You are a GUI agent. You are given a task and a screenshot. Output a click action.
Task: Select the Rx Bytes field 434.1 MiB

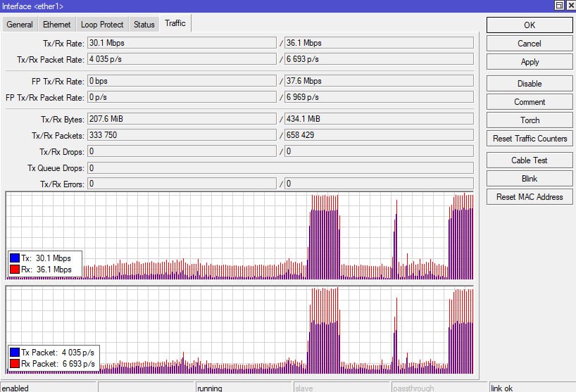[x=379, y=119]
